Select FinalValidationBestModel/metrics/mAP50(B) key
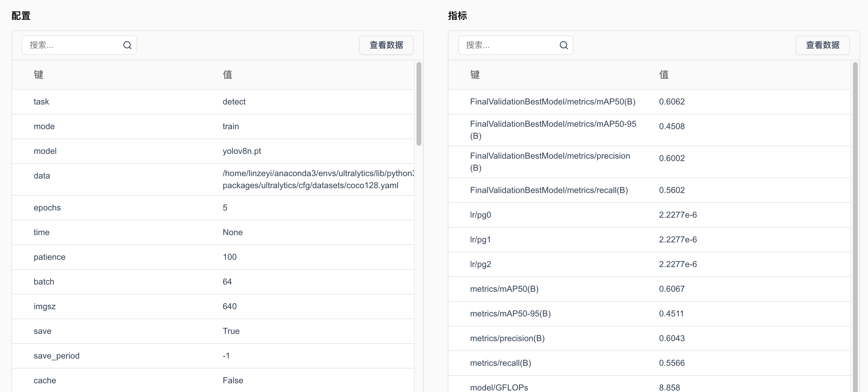Image resolution: width=868 pixels, height=392 pixels. pyautogui.click(x=552, y=102)
